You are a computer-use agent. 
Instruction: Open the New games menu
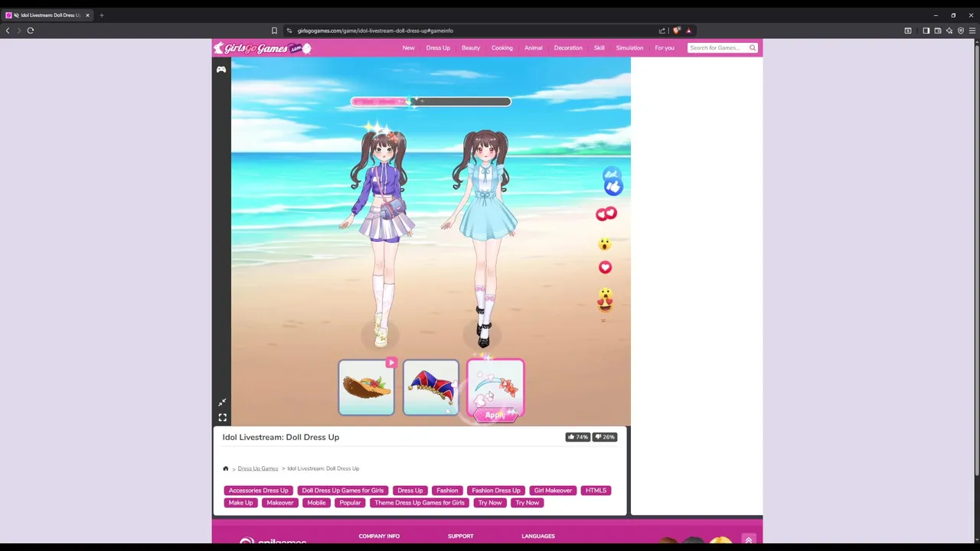point(409,48)
